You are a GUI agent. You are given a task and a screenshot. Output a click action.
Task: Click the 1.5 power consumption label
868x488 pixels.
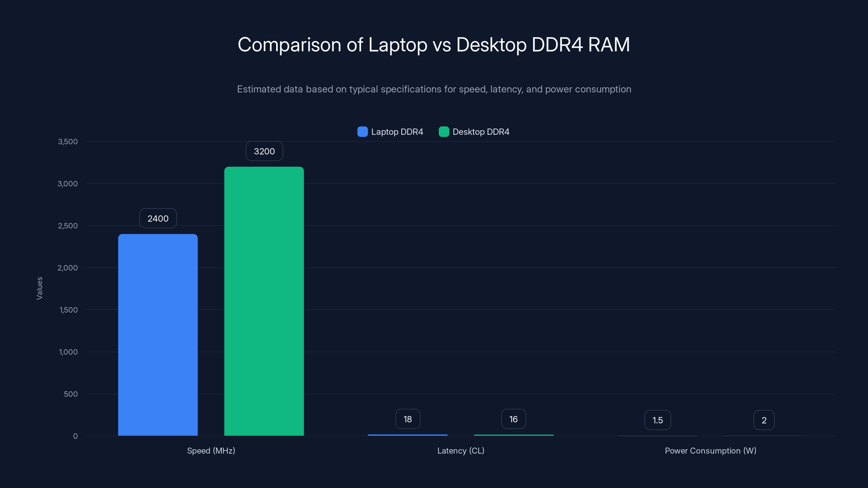pyautogui.click(x=658, y=420)
